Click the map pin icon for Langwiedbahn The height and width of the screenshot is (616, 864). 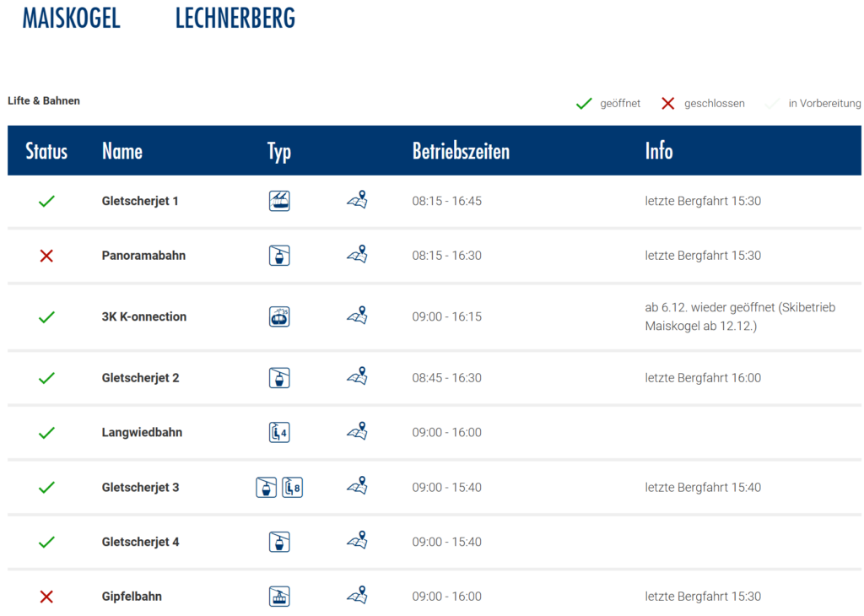(x=357, y=432)
